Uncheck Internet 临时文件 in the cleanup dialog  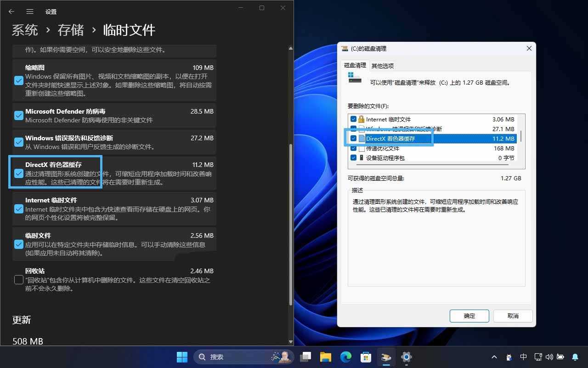[x=353, y=119]
